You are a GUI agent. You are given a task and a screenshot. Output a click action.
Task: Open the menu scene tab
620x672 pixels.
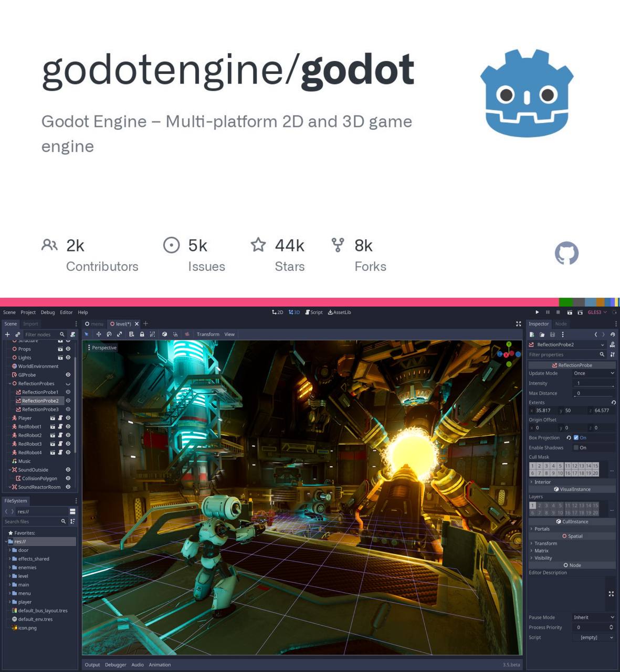pyautogui.click(x=94, y=324)
